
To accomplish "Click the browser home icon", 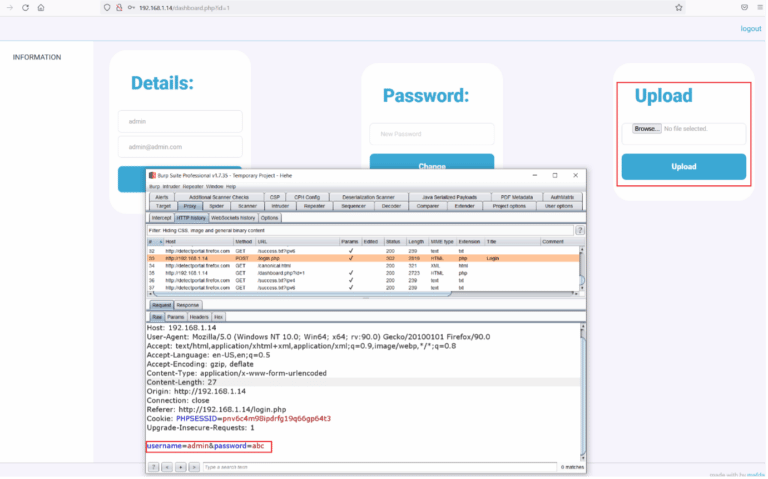I will [x=40, y=7].
